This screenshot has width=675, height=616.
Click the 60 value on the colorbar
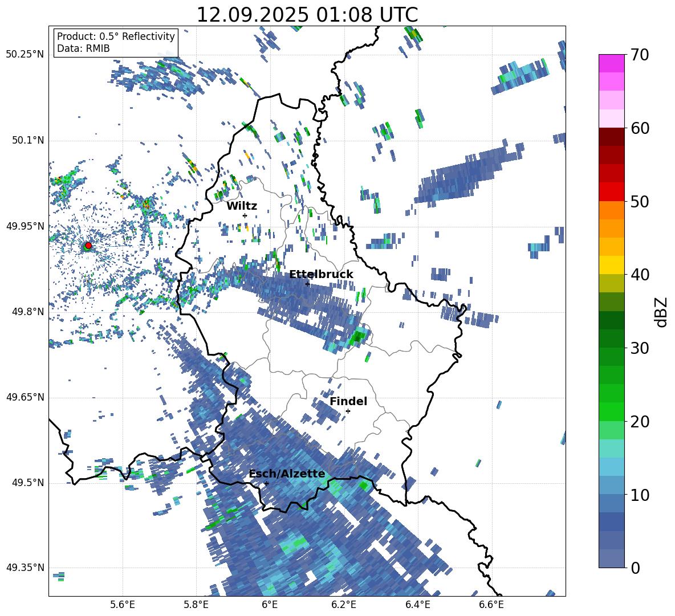(640, 128)
